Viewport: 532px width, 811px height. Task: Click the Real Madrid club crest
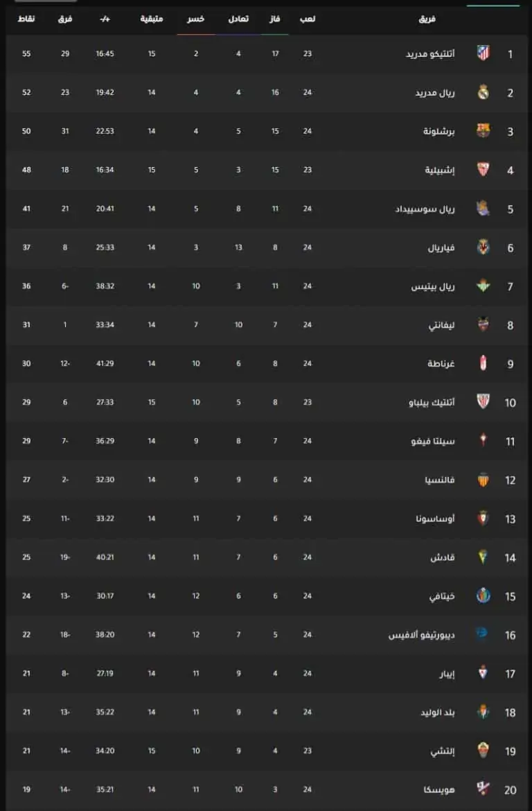pyautogui.click(x=483, y=91)
